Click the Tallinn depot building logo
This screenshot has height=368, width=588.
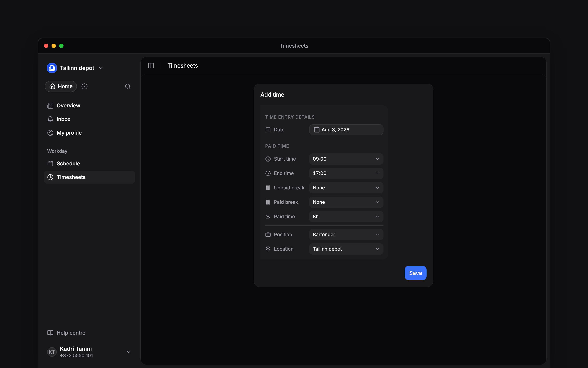coord(52,68)
